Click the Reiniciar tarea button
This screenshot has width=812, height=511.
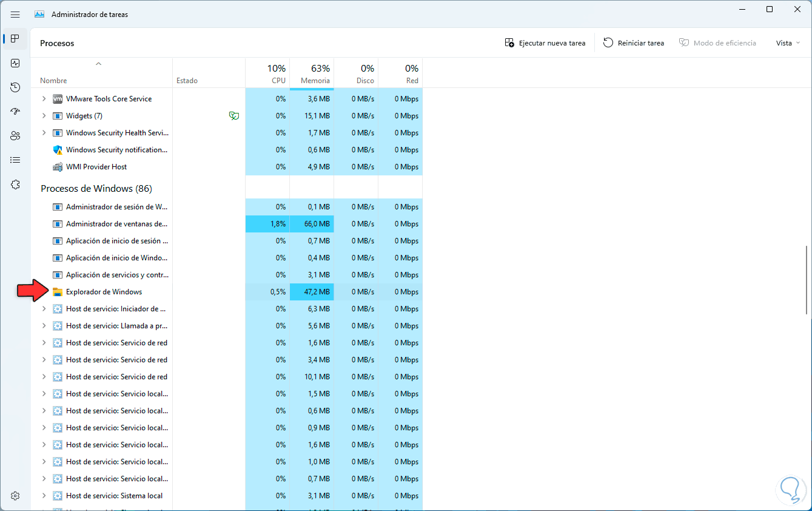click(x=634, y=43)
